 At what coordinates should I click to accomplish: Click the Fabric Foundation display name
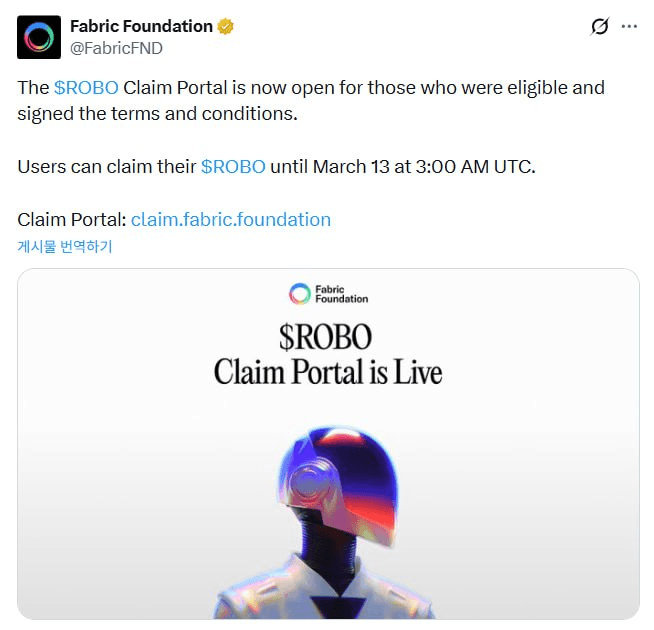tap(141, 26)
